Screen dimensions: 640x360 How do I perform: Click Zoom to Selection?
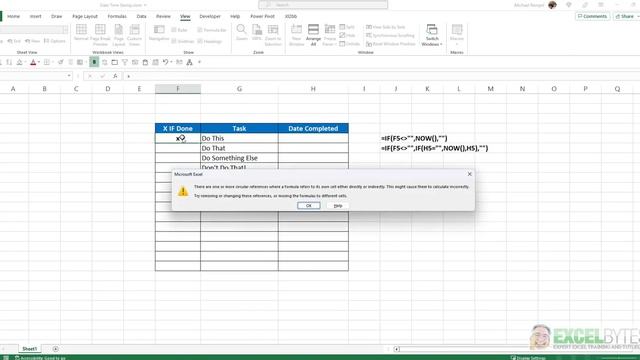273,35
